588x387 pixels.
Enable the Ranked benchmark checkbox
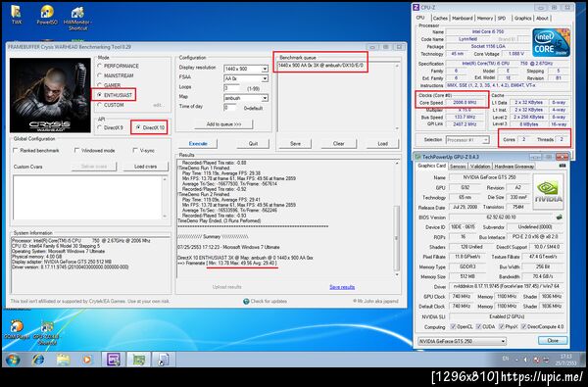click(16, 150)
